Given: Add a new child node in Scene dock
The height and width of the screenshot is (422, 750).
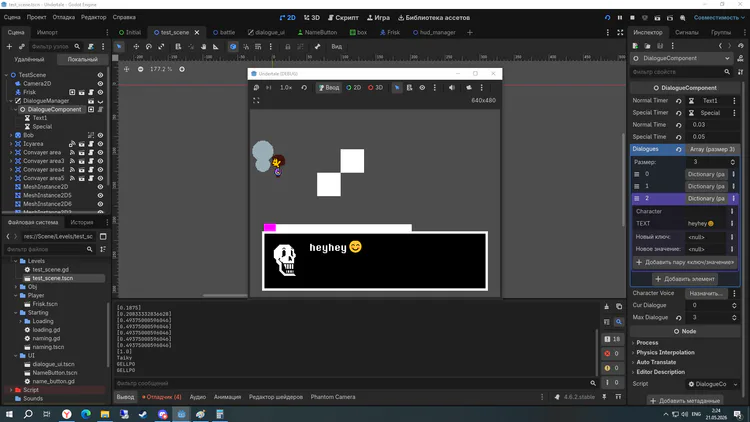Looking at the screenshot, I should click(x=9, y=46).
